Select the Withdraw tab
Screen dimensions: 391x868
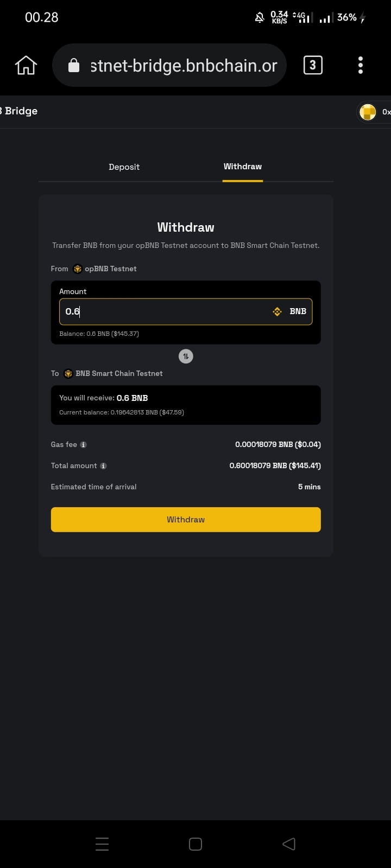point(243,167)
